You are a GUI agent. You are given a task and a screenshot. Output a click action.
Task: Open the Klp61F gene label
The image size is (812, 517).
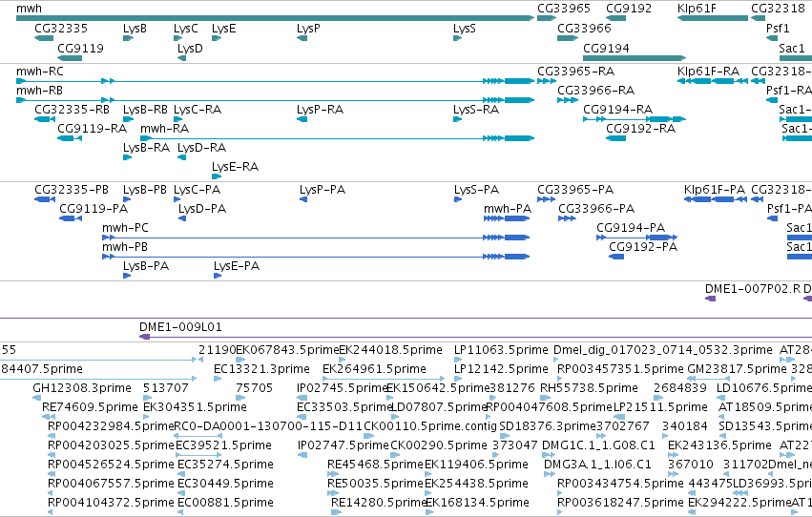point(697,9)
